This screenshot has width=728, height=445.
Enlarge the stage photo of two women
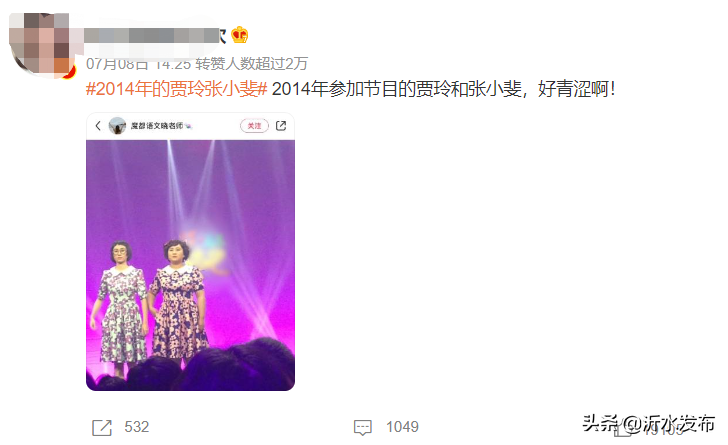tap(190, 265)
